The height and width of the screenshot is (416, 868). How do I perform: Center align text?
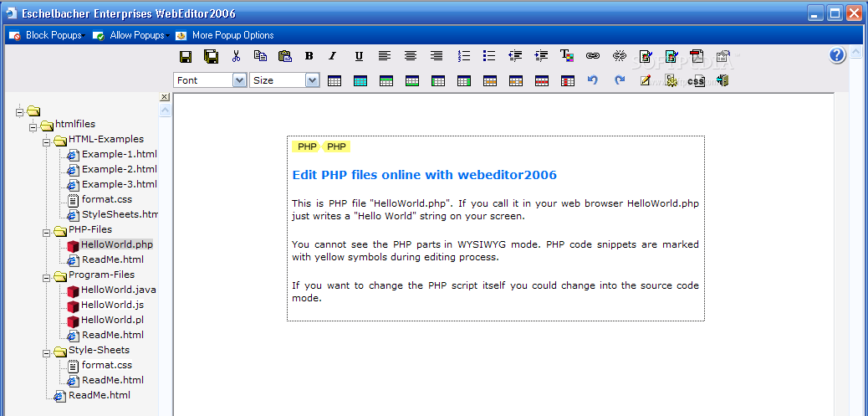411,56
